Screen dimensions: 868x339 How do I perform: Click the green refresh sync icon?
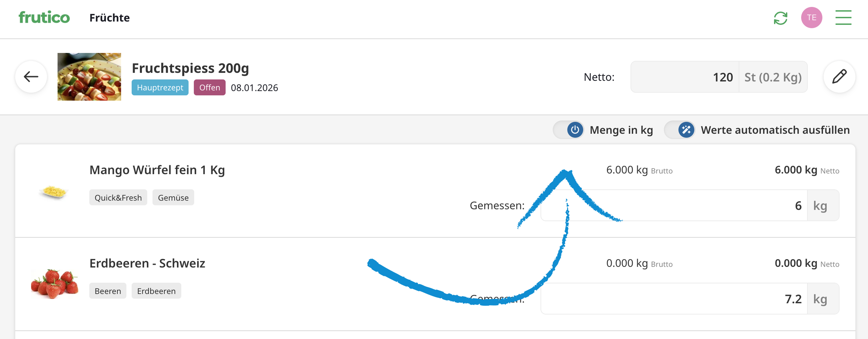click(x=780, y=18)
